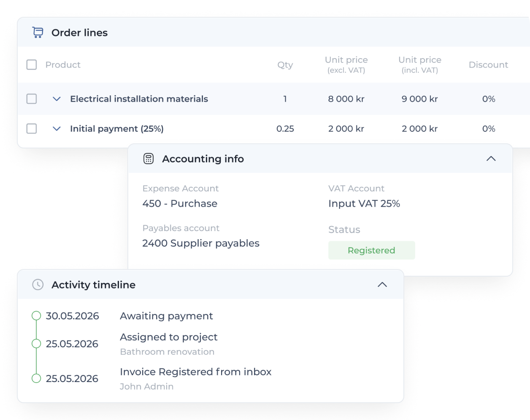Image resolution: width=530 pixels, height=420 pixels.
Task: Click the 2400 Supplier payables value
Action: (x=201, y=243)
